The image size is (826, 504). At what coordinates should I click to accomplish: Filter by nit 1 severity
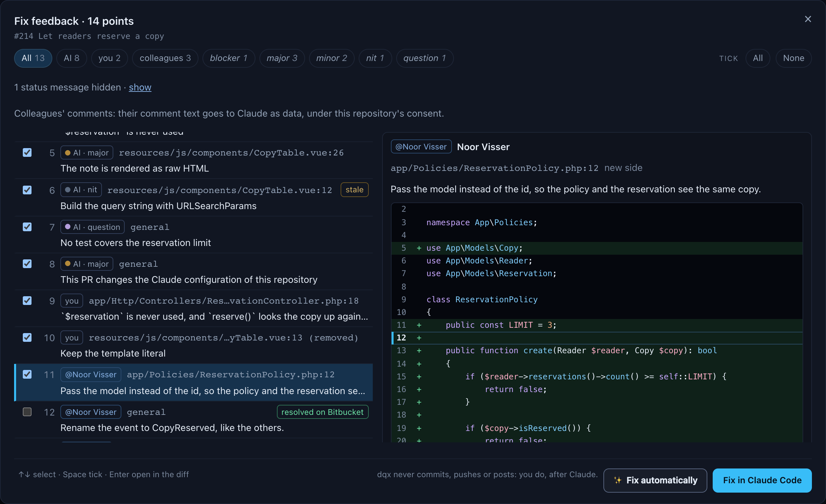click(x=375, y=58)
